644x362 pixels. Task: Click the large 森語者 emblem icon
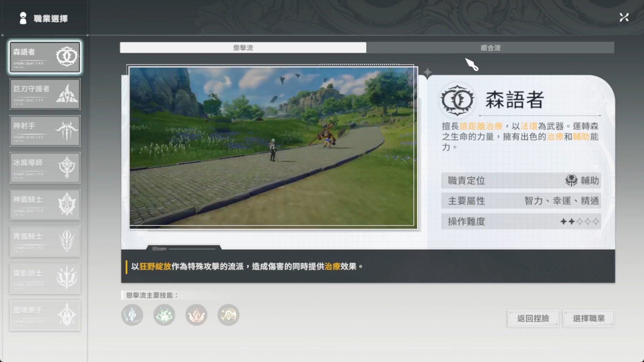click(457, 100)
